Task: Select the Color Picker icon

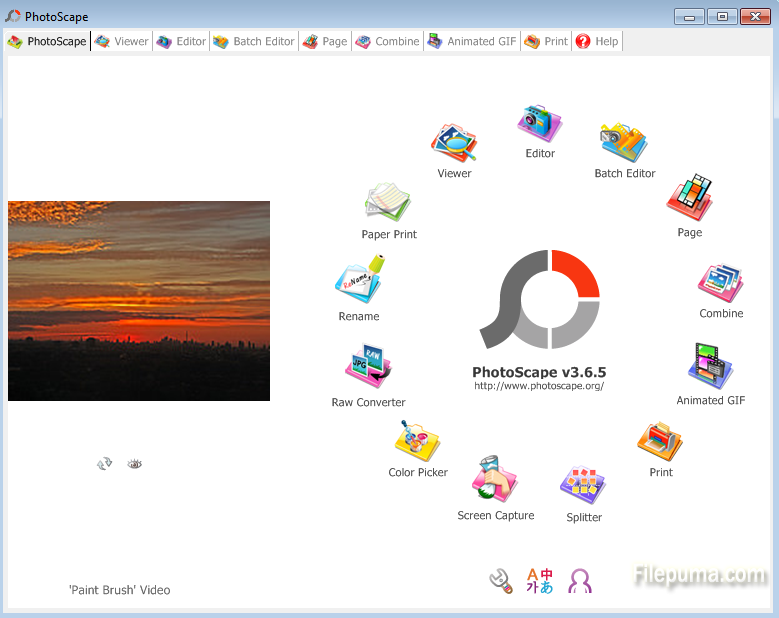Action: [418, 442]
